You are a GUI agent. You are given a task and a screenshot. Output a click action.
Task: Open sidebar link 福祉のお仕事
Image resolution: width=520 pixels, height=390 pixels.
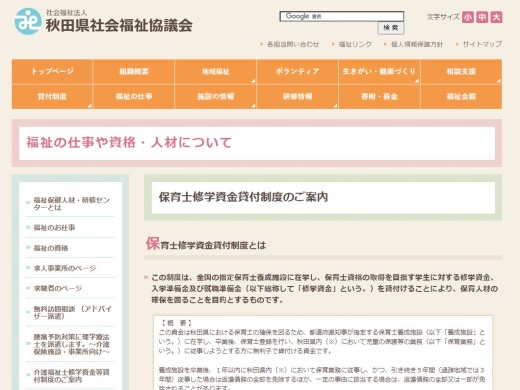coord(54,228)
